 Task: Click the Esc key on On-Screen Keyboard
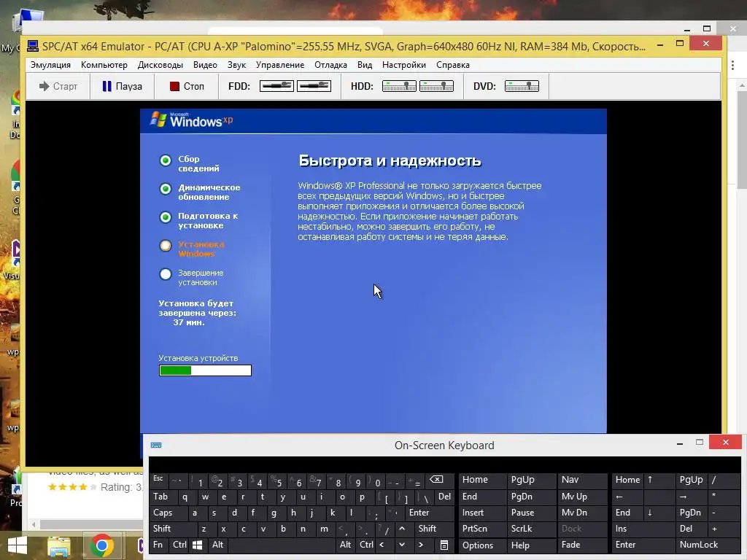158,479
